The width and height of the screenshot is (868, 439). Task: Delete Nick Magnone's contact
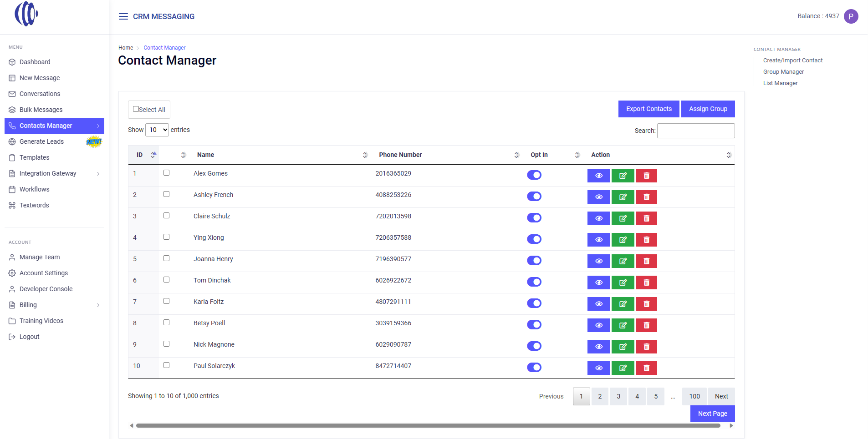[x=646, y=347]
